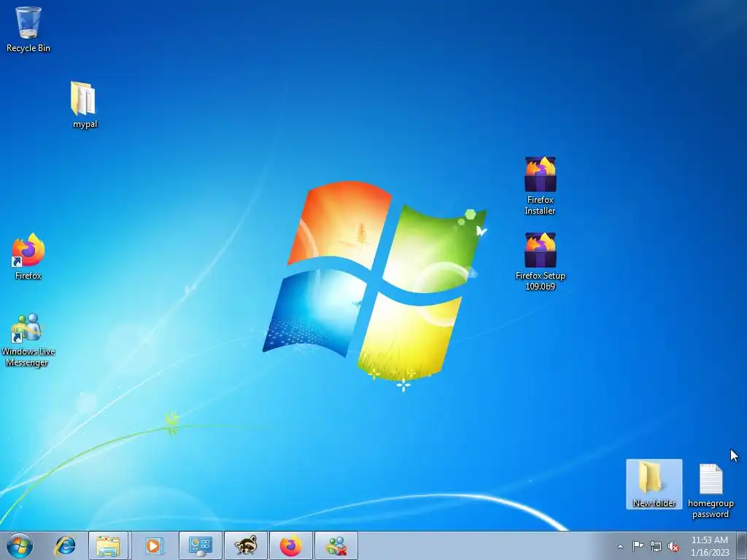This screenshot has height=560, width=747.
Task: Select the Windows Live Messenger shortcut
Action: [28, 340]
